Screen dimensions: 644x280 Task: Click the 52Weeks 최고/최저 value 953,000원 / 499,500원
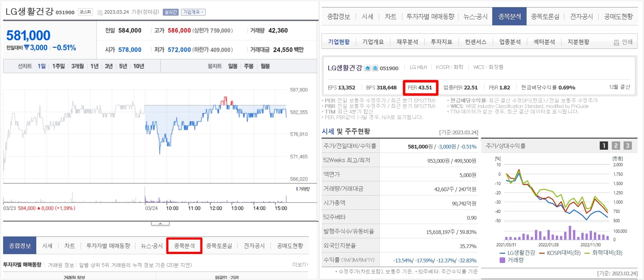tap(452, 161)
